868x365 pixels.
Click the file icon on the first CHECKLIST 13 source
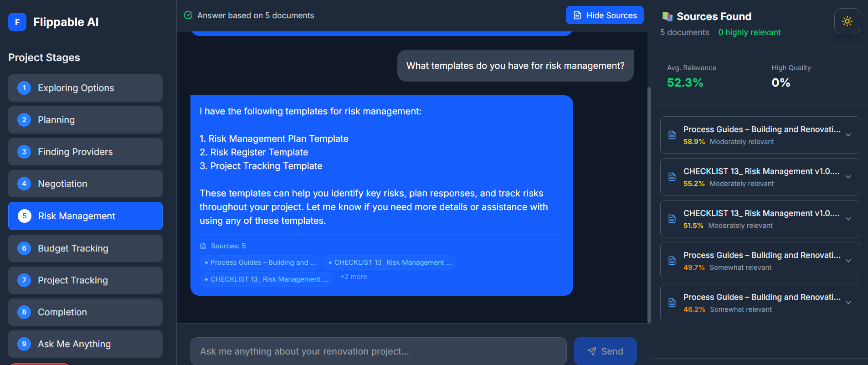(x=672, y=177)
